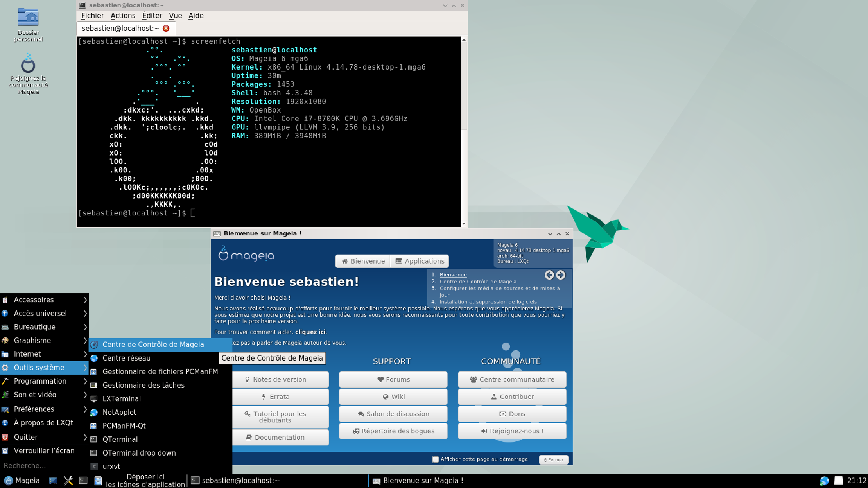Switch to the Bienvenue tab
Viewport: 868px width, 488px height.
tap(363, 261)
